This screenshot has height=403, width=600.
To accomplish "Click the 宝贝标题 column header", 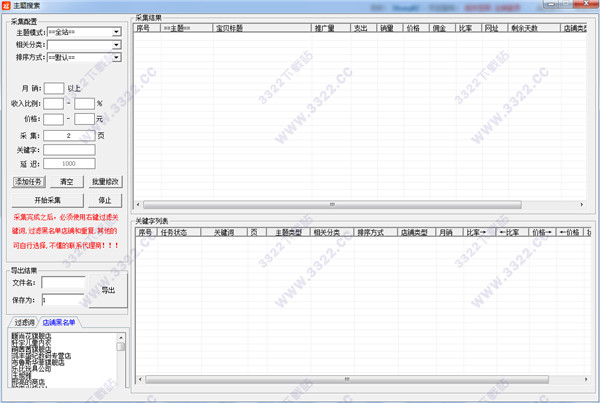I will [262, 28].
